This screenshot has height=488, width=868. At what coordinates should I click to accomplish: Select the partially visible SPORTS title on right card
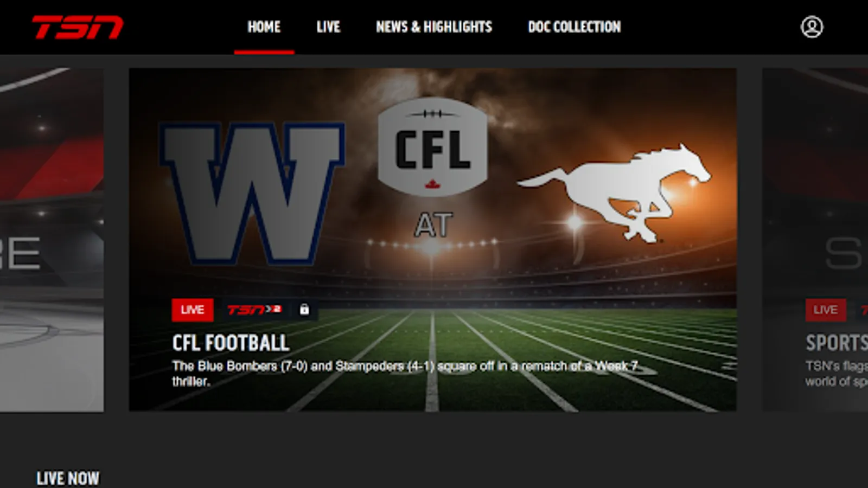(x=837, y=343)
